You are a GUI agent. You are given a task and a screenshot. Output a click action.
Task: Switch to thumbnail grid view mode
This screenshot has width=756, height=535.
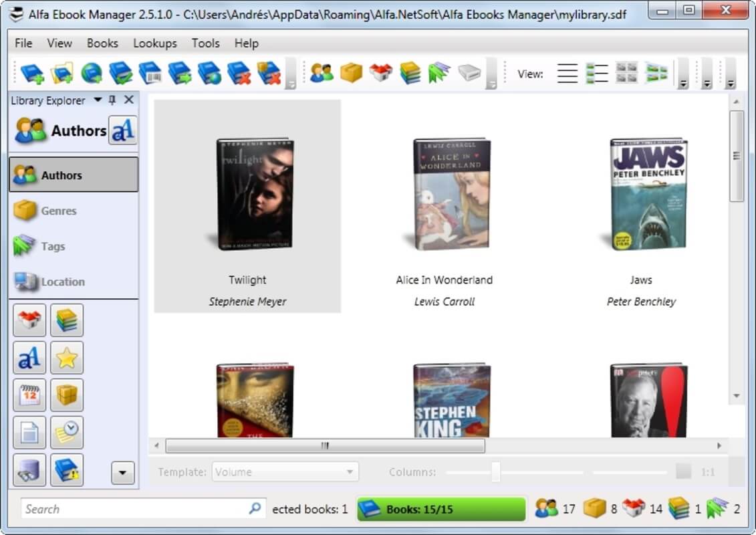[626, 74]
